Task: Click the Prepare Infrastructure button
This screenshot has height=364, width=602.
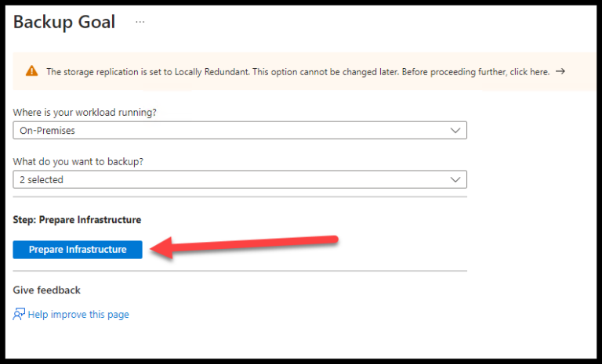Action: (78, 250)
